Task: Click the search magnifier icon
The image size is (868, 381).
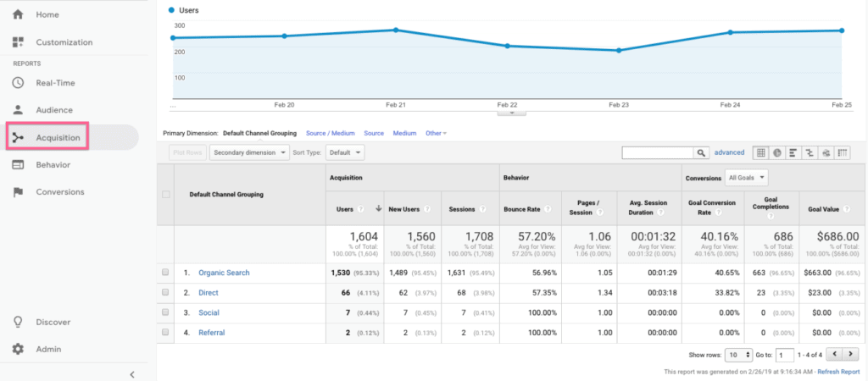Action: click(701, 153)
